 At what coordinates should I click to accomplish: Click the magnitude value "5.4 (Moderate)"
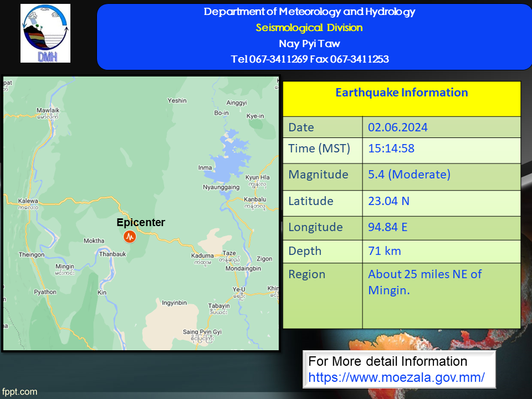[409, 175]
